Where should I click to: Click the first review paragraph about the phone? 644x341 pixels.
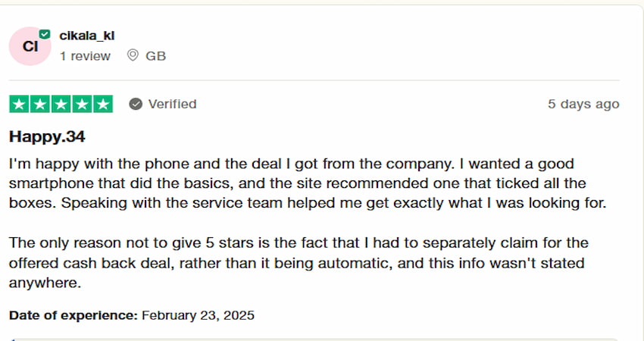tap(295, 183)
